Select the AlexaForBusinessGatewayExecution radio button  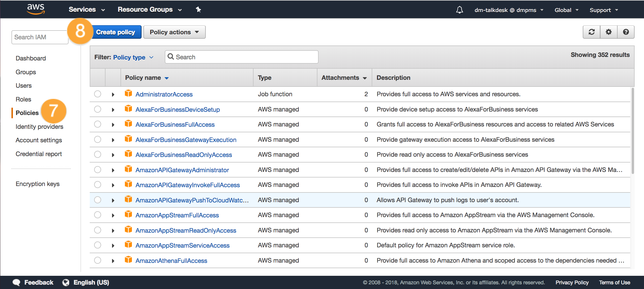(x=98, y=139)
